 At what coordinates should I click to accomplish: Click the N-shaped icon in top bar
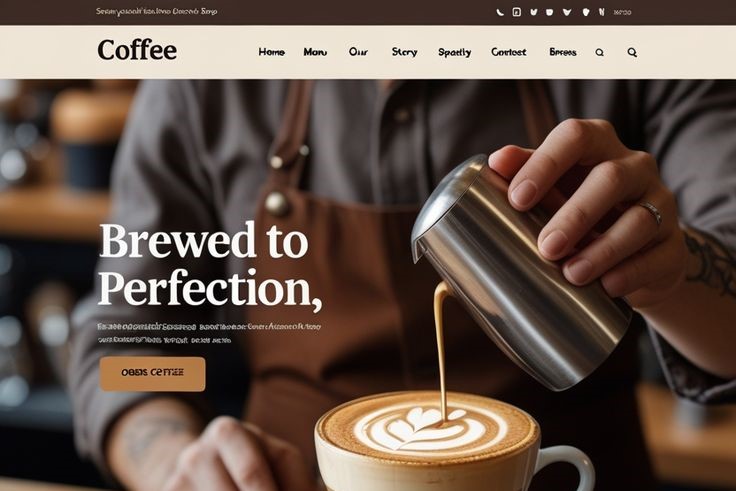pos(602,12)
